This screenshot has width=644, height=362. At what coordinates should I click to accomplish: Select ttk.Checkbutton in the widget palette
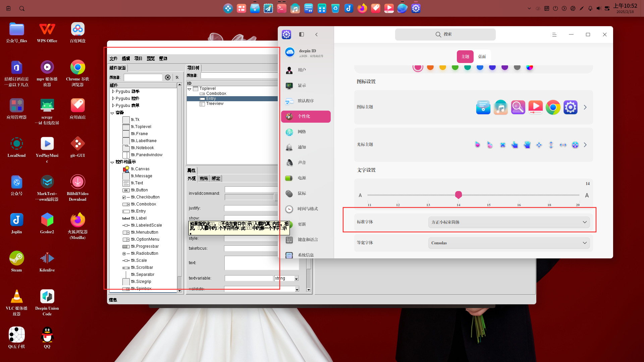pos(145,197)
